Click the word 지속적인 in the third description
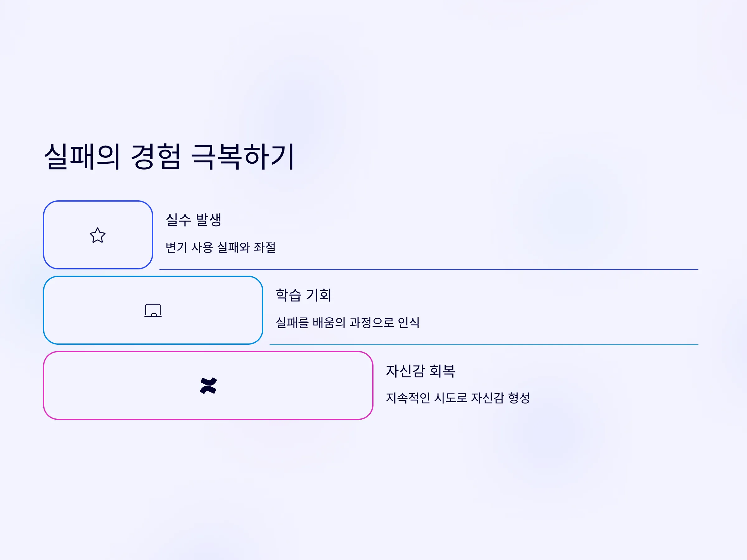This screenshot has height=560, width=747. pyautogui.click(x=408, y=398)
